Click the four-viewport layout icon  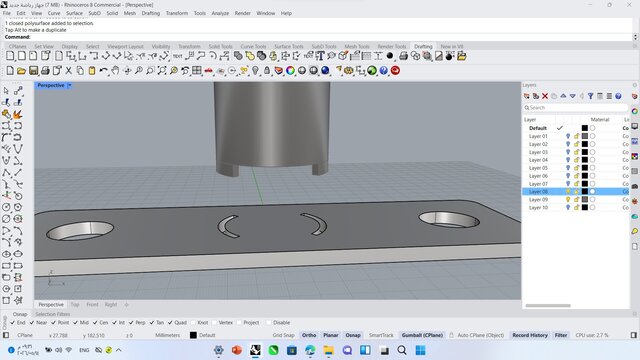click(197, 71)
